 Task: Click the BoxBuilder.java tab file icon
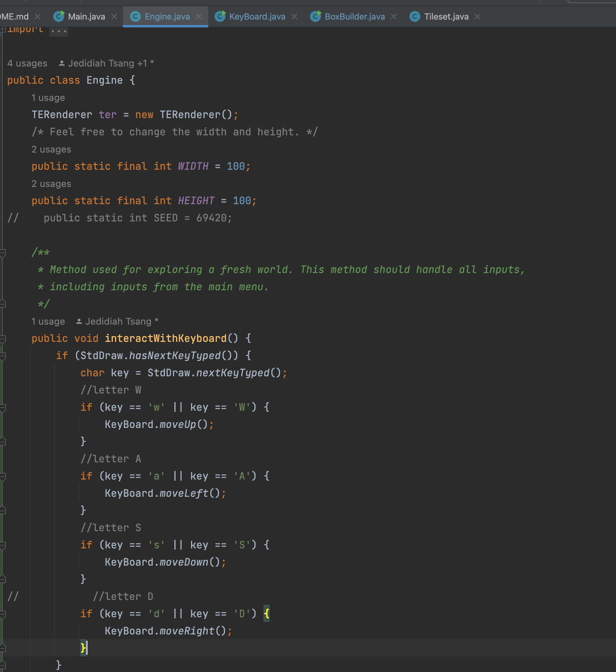[x=315, y=16]
